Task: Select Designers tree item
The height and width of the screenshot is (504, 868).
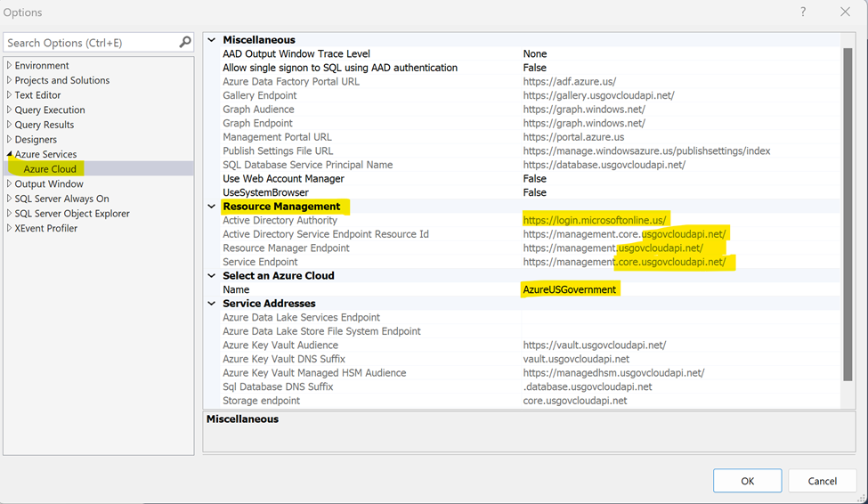Action: click(36, 139)
